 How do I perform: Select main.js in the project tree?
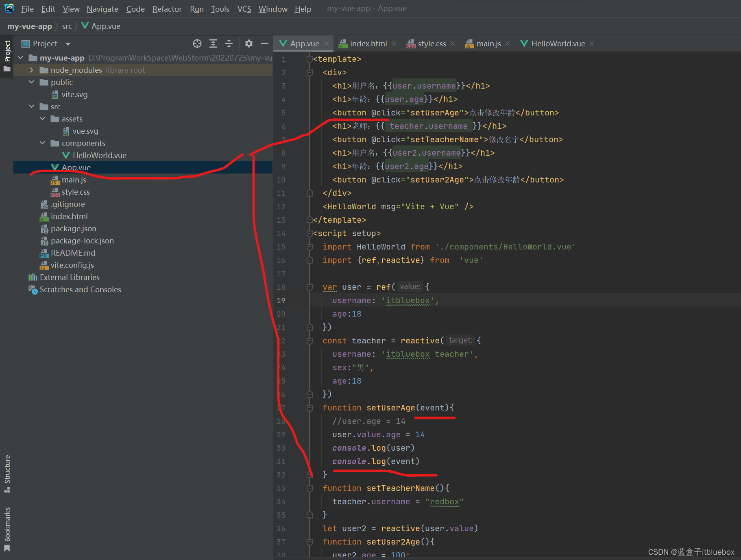[x=74, y=180]
